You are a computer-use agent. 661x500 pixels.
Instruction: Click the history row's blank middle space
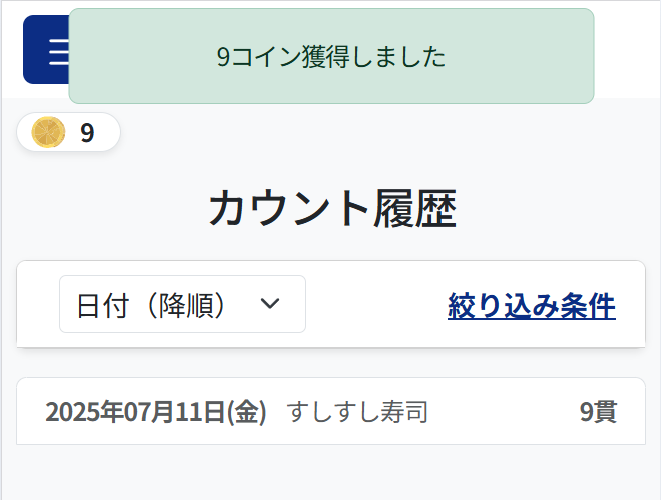(504, 412)
